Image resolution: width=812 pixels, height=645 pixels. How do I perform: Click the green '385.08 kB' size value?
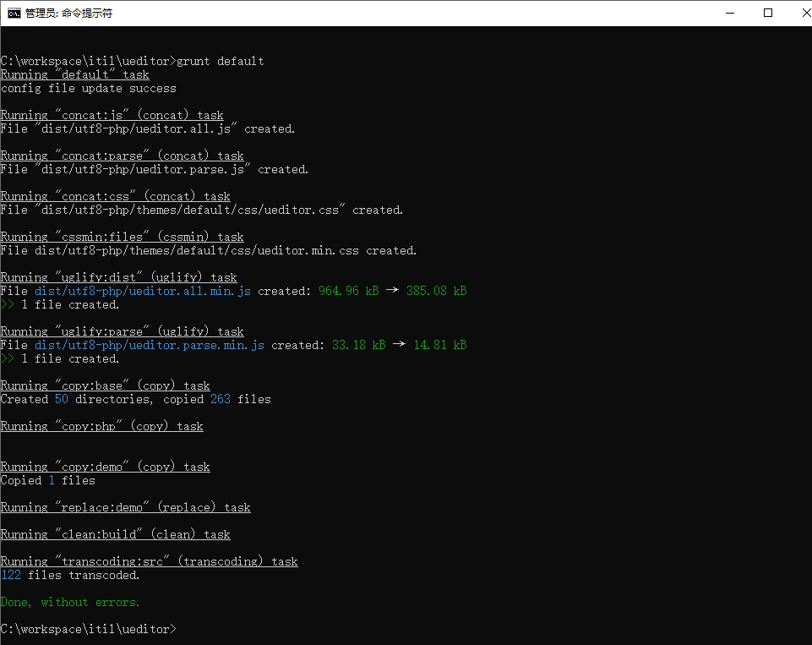[437, 291]
